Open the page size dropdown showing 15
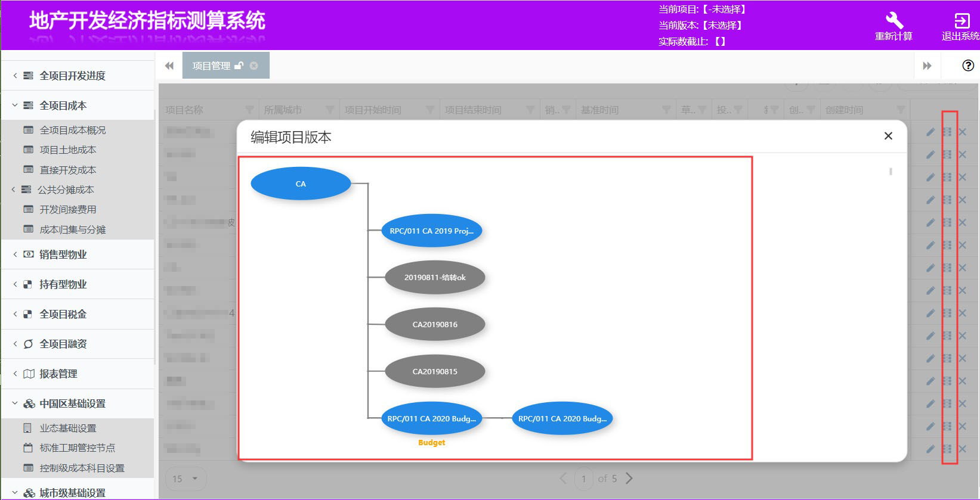 186,479
